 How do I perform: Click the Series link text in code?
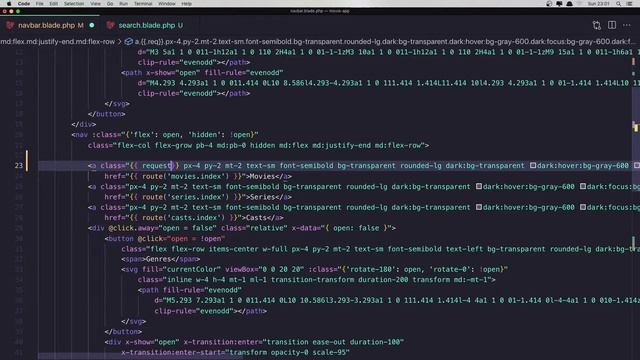pyautogui.click(x=262, y=197)
